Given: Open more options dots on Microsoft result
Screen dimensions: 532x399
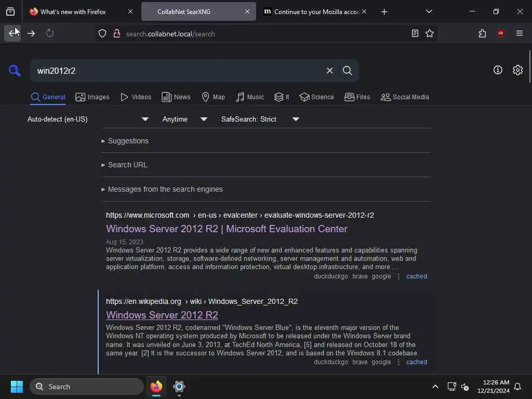Looking at the screenshot, I should coord(398,276).
